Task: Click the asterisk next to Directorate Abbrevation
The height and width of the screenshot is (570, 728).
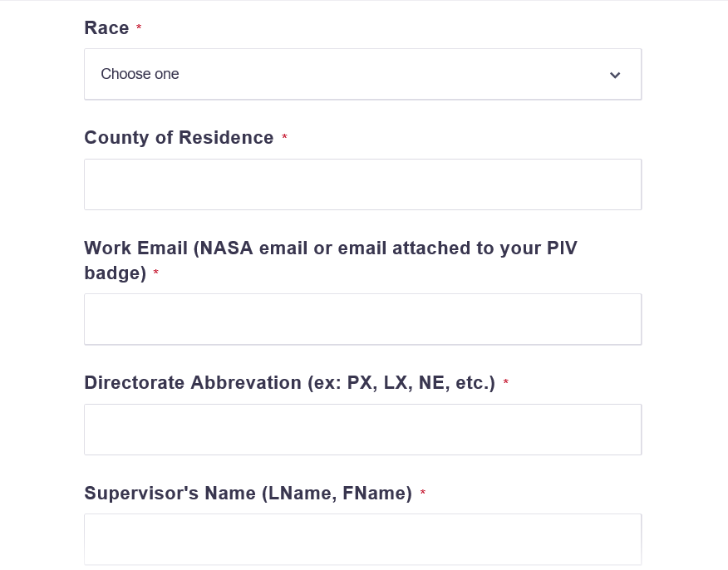Action: (506, 384)
